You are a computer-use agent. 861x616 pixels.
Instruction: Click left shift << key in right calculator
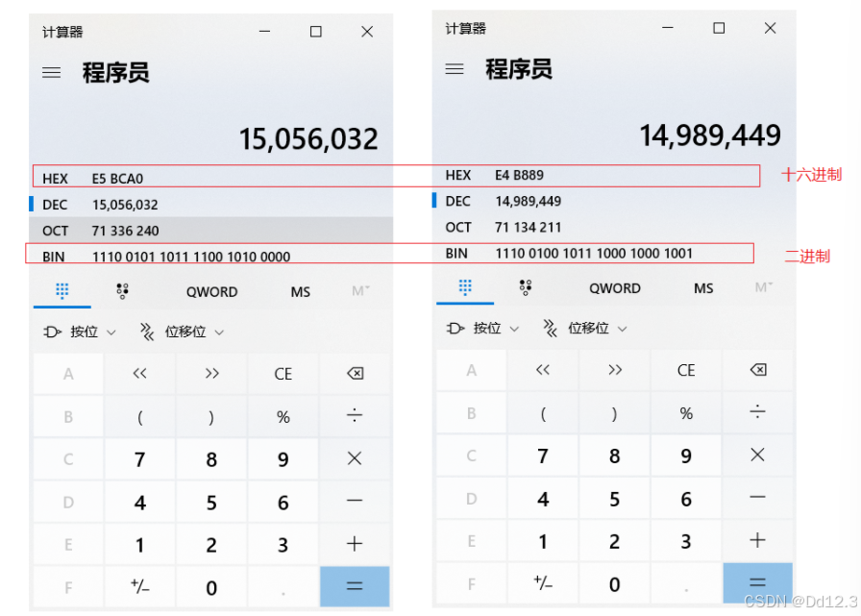click(x=543, y=370)
